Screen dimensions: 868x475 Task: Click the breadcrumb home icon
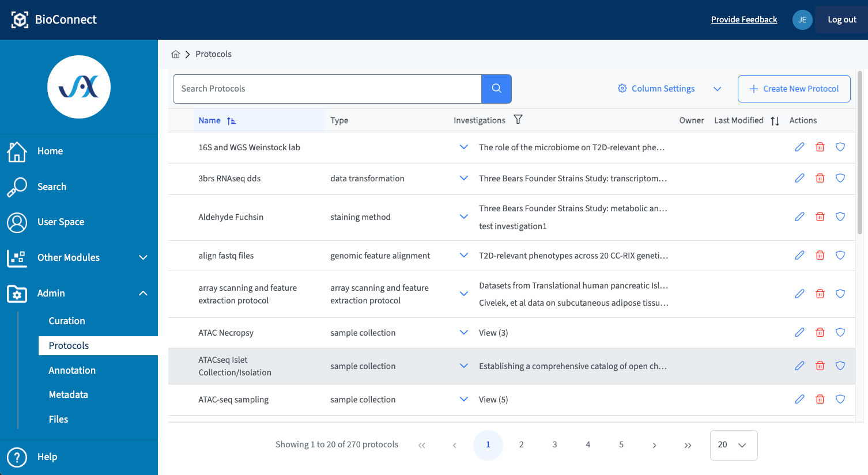coord(176,54)
